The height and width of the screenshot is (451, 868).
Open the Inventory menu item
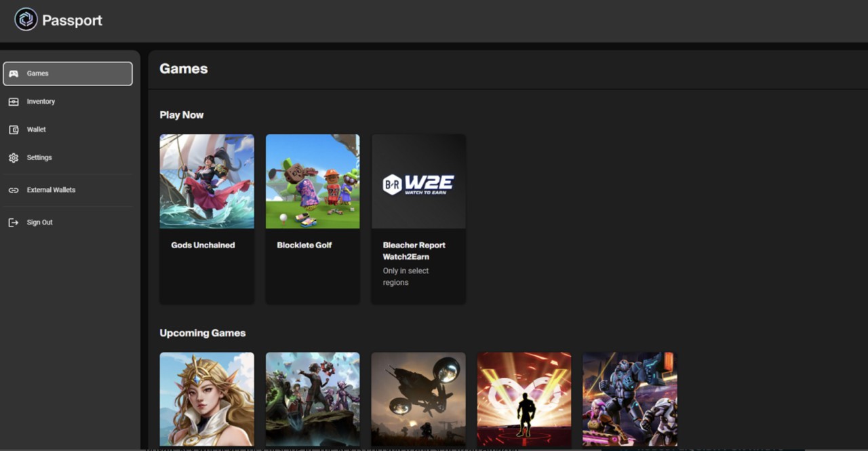[41, 102]
